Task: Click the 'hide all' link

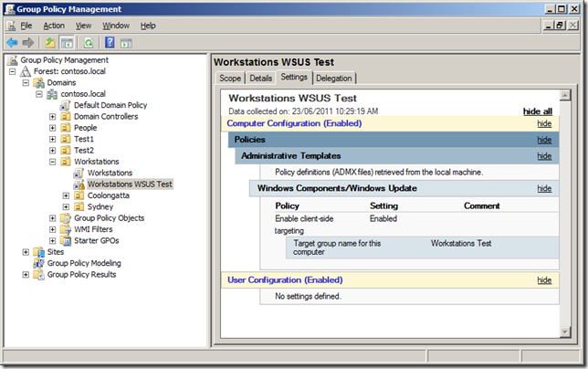Action: (537, 111)
